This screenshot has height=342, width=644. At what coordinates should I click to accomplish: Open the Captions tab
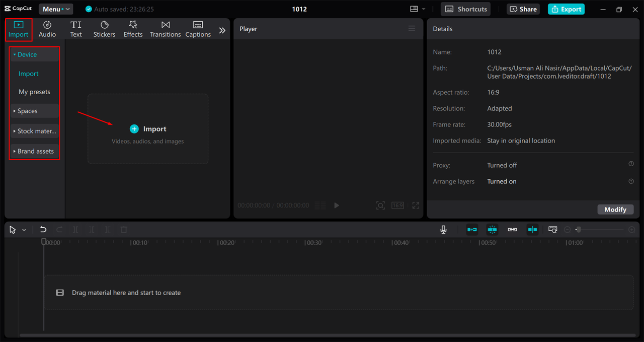pos(198,29)
